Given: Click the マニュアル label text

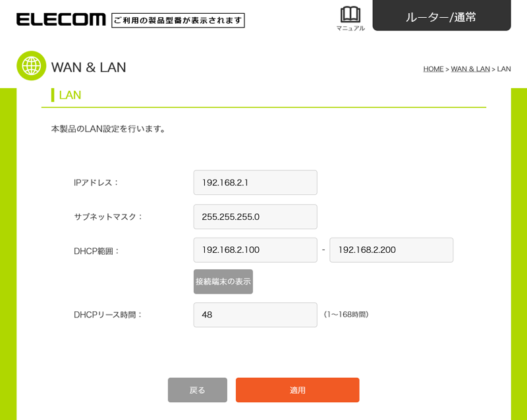Looking at the screenshot, I should [350, 28].
